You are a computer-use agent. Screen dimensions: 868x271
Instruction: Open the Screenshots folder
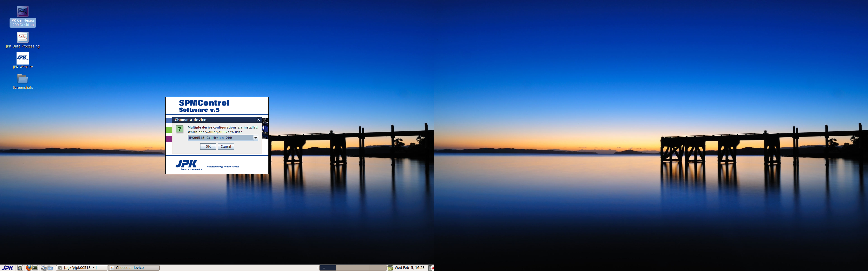tap(22, 82)
